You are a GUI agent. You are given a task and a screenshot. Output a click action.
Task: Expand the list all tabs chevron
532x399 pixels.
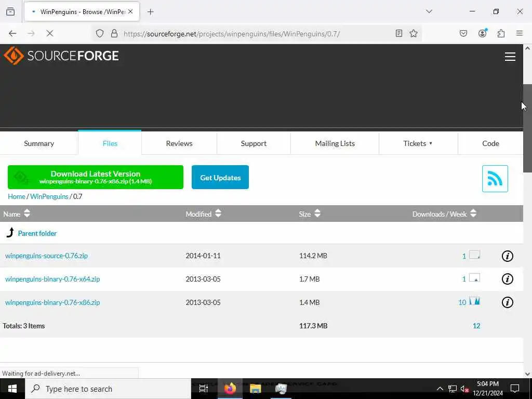(429, 11)
